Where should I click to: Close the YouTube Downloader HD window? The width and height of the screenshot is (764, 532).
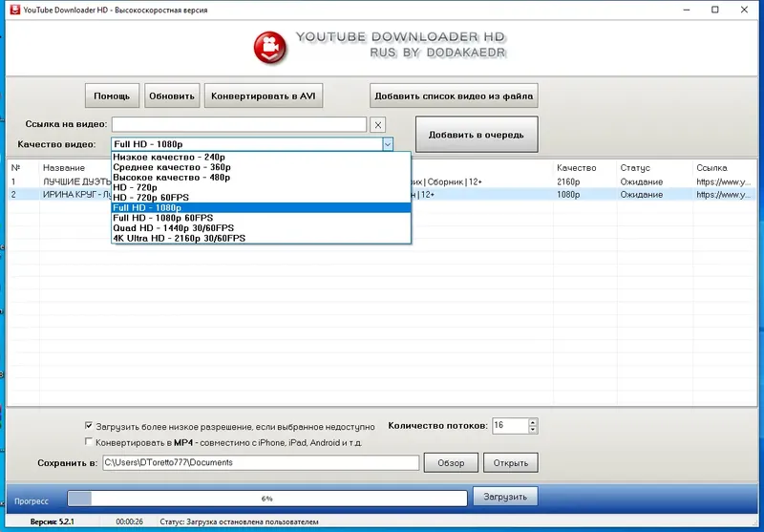click(744, 10)
